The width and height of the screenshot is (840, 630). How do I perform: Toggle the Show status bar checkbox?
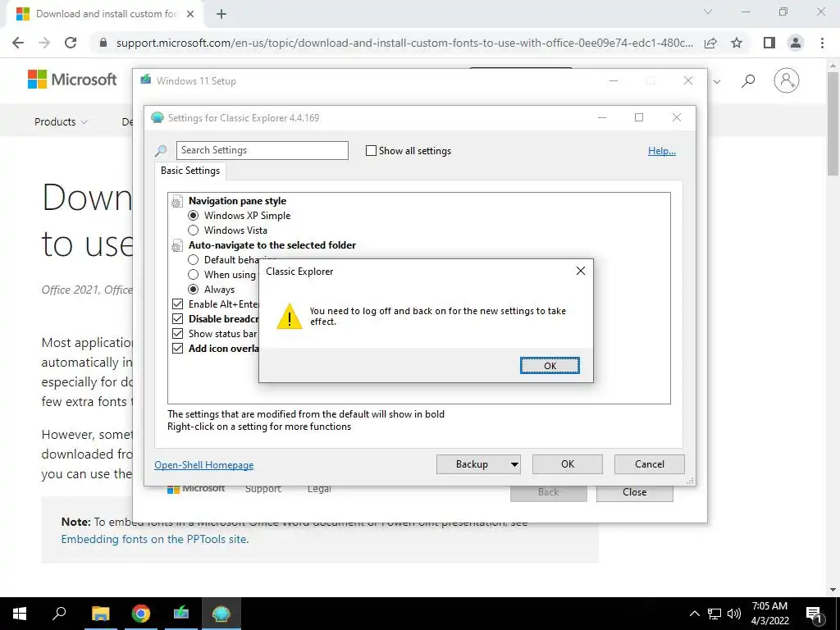[177, 333]
